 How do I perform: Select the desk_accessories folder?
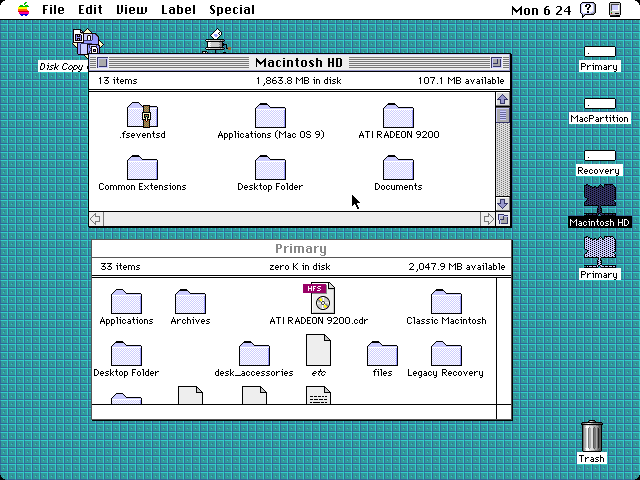[x=254, y=354]
